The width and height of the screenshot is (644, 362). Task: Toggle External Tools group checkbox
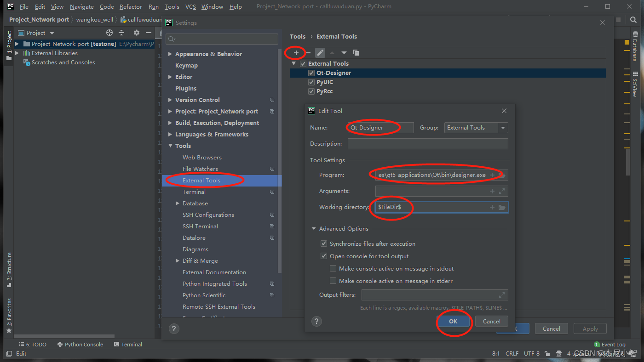point(303,64)
